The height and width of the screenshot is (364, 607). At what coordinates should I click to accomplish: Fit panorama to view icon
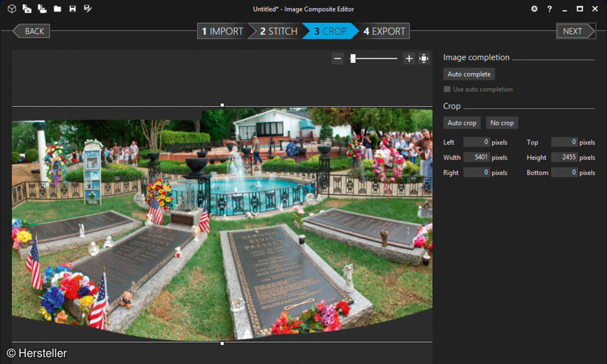(x=424, y=59)
